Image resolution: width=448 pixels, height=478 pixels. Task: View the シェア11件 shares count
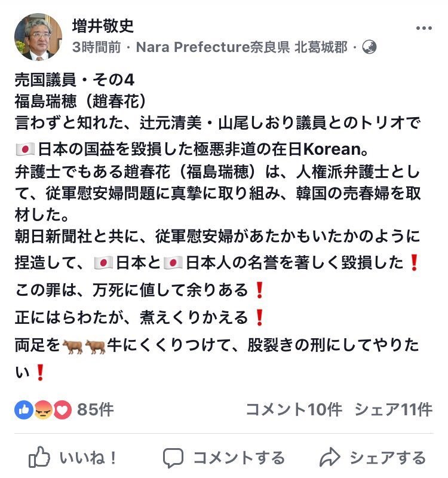394,409
